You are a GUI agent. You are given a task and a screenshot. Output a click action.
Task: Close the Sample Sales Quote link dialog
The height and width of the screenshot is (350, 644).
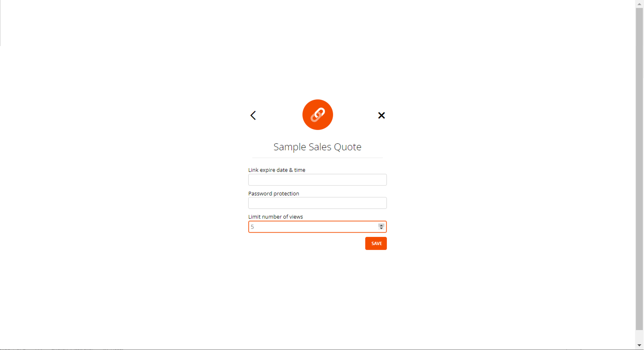[381, 115]
